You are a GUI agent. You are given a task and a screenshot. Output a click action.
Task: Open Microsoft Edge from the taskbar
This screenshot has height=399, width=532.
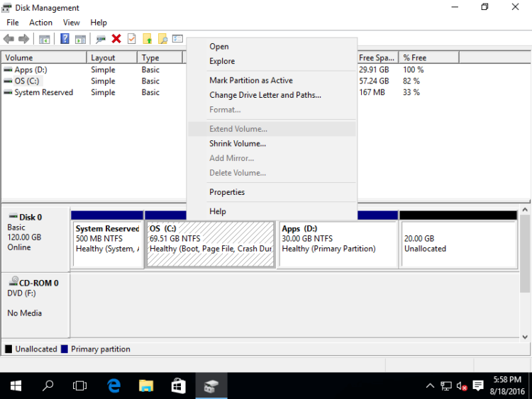(113, 386)
